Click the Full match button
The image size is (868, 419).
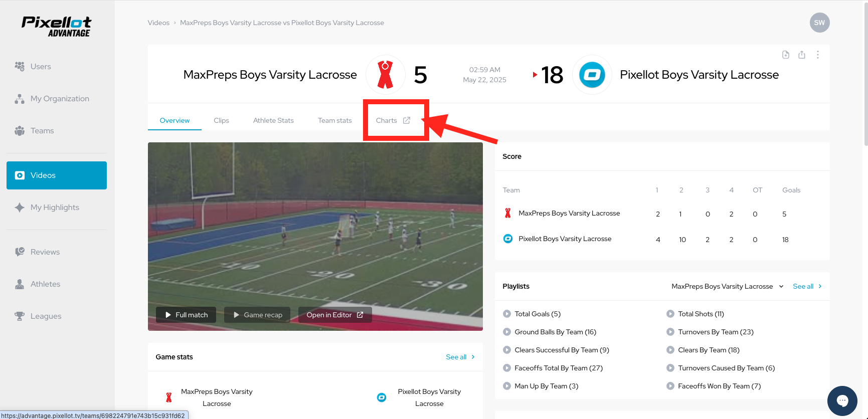point(186,315)
